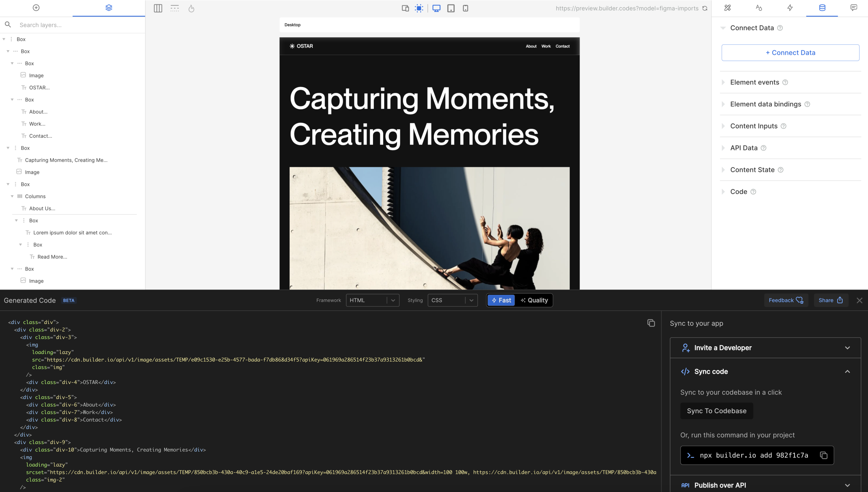Open the Style tab design icon
This screenshot has width=868, height=492.
point(728,8)
